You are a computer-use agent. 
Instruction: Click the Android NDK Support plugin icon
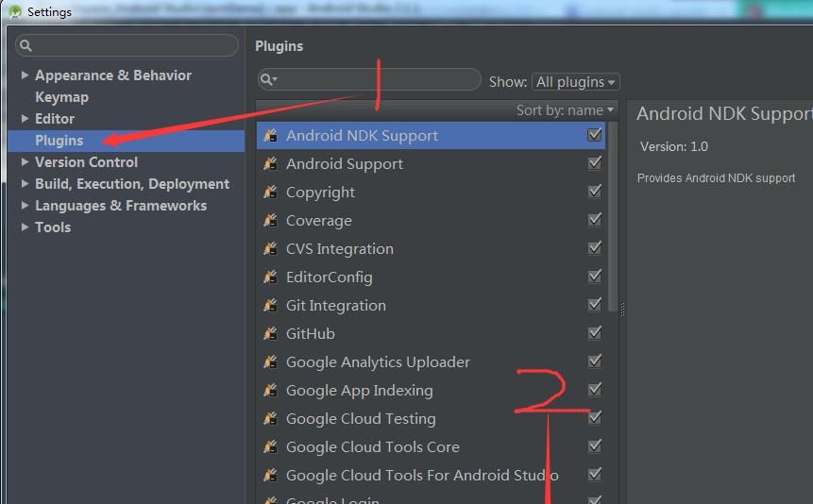[270, 135]
